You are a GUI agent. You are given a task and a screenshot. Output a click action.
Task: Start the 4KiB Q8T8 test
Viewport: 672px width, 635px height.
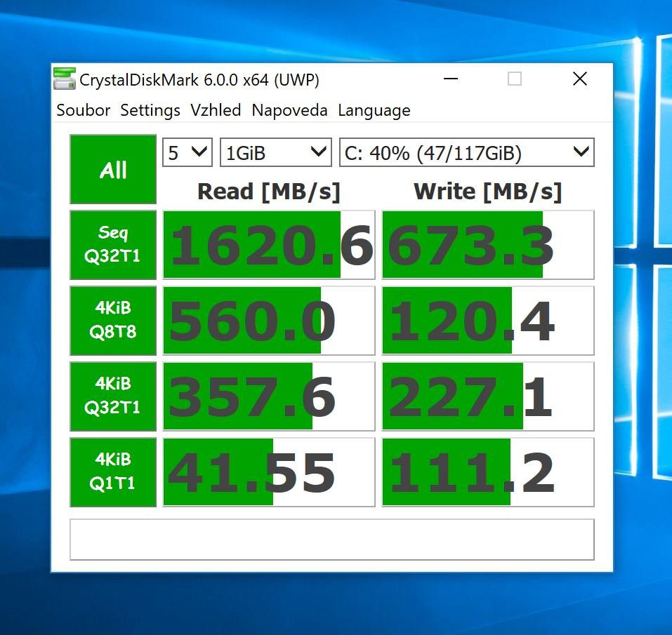pyautogui.click(x=113, y=320)
